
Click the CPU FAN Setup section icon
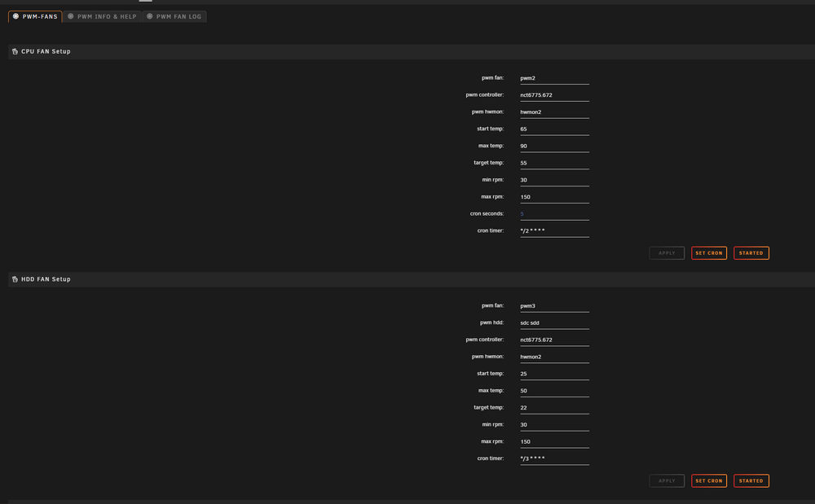click(x=15, y=51)
